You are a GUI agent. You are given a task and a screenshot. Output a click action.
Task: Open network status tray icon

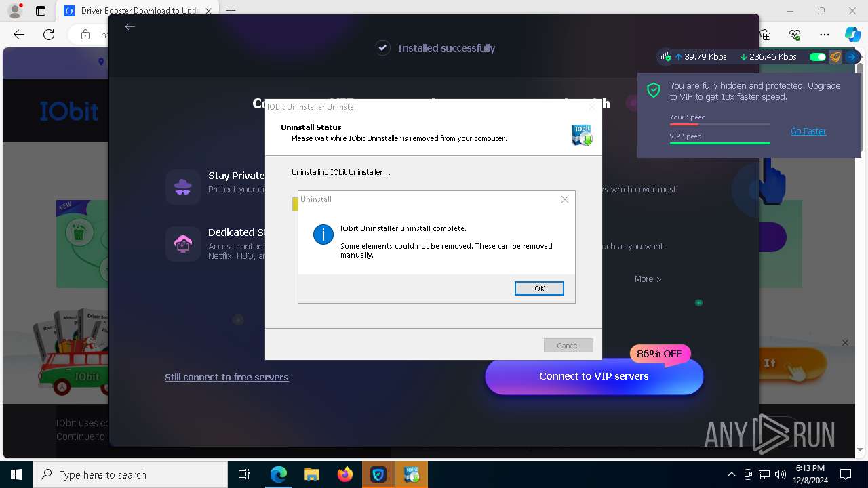[764, 474]
